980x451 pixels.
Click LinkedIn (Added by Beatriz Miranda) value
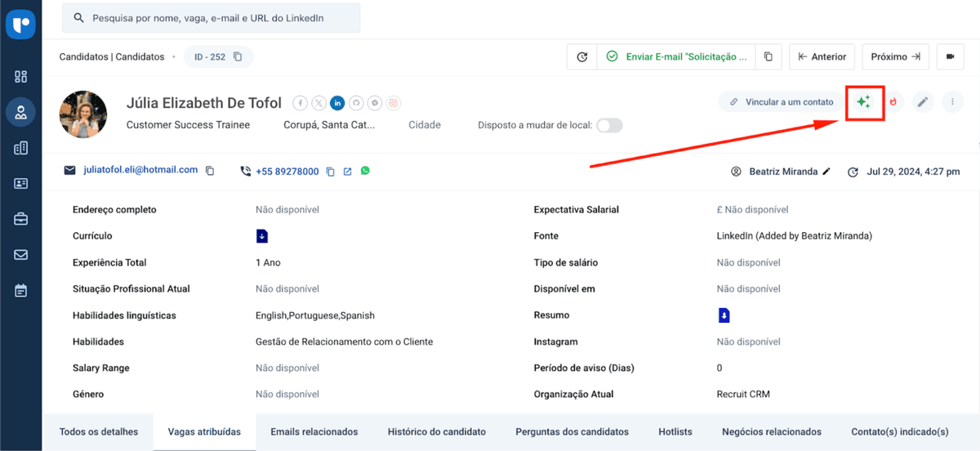(795, 236)
